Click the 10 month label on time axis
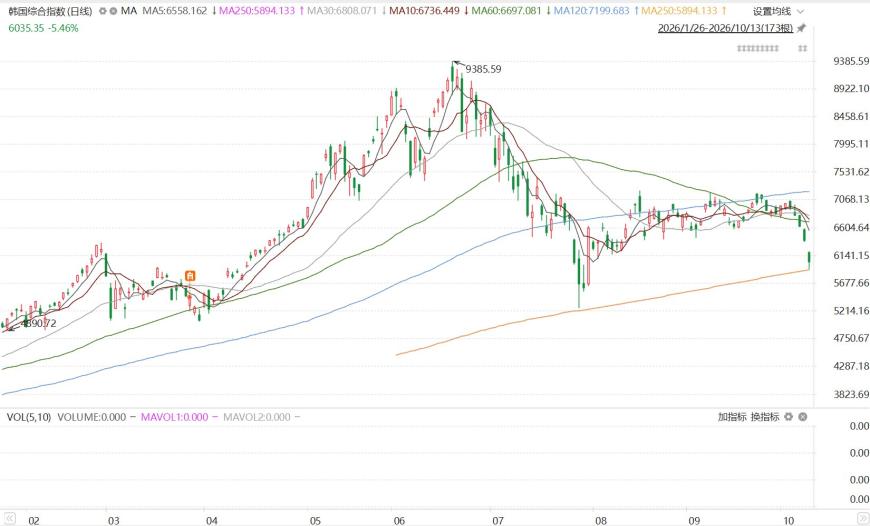 (788, 520)
